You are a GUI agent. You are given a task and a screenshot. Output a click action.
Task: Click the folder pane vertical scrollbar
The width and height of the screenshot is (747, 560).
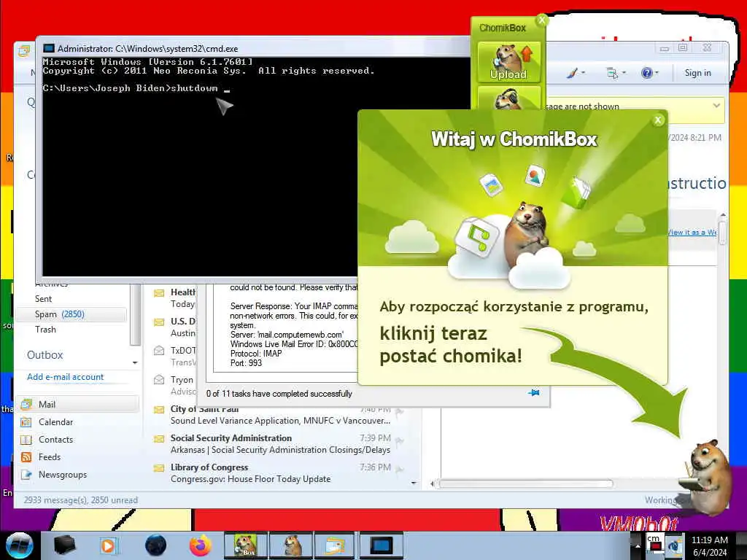tap(135, 314)
